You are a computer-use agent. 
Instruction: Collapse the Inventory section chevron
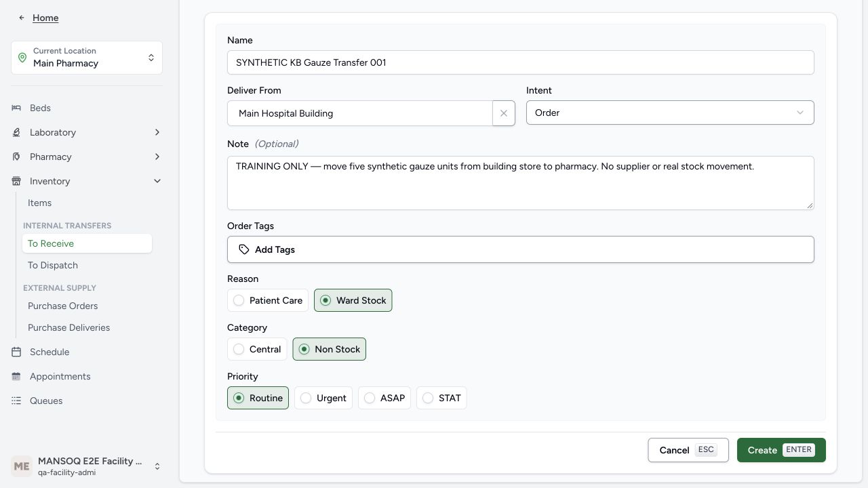click(x=157, y=181)
